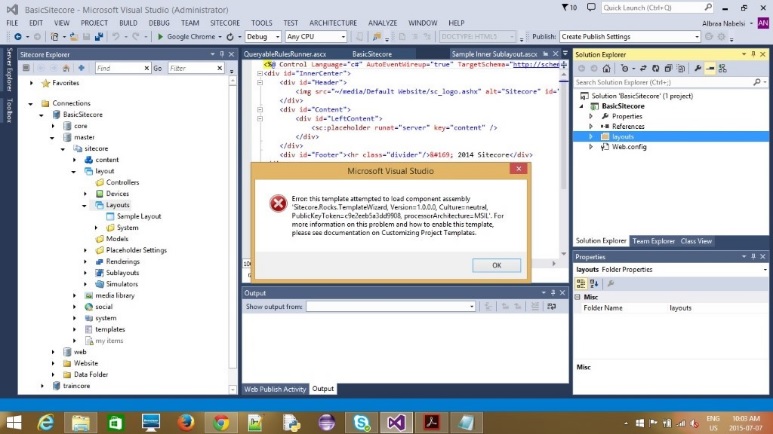Open the TOOLS menu
The image size is (773, 434).
(x=261, y=23)
